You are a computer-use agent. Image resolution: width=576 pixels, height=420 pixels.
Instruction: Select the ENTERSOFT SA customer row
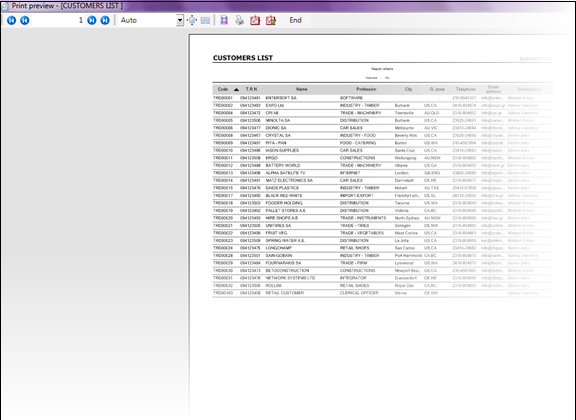pos(382,98)
